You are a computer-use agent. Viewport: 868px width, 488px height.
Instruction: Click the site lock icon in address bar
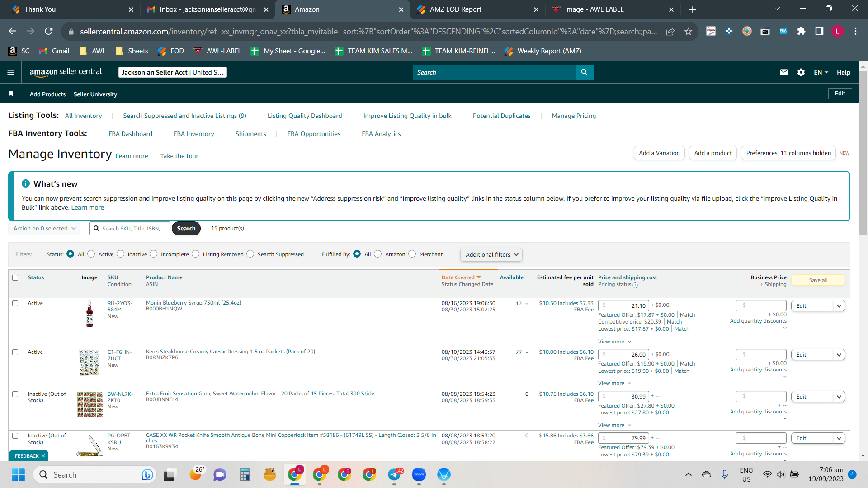coord(71,32)
